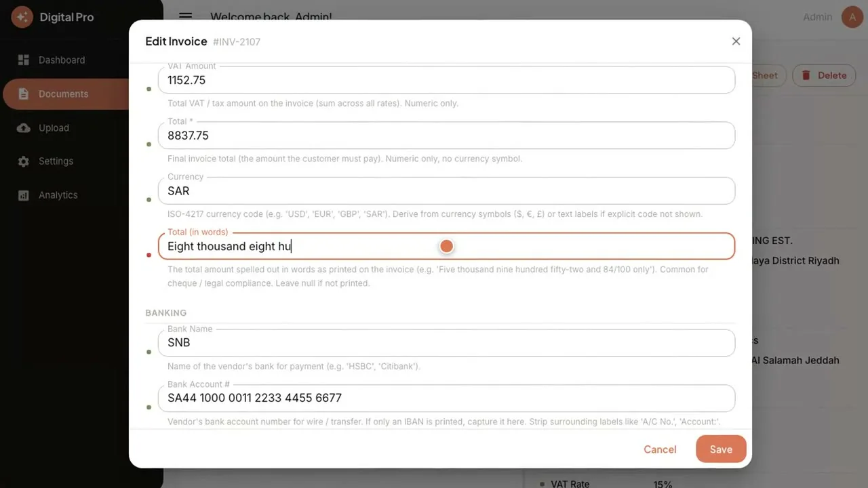Open Settings via the gear icon
Viewport: 868px width, 488px height.
tap(24, 161)
